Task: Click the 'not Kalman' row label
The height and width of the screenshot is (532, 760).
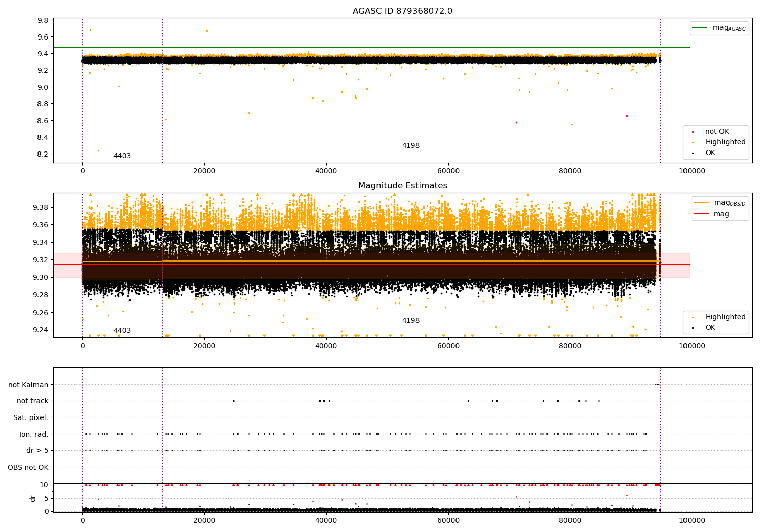Action: (x=28, y=385)
